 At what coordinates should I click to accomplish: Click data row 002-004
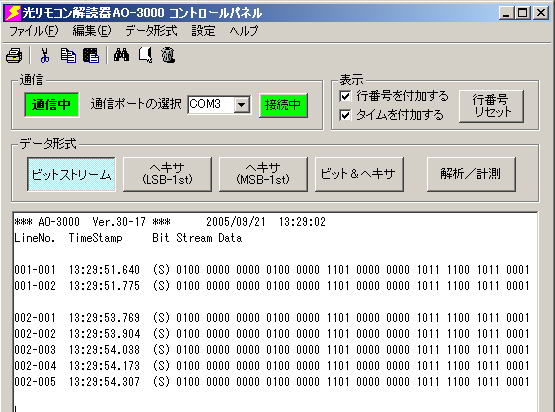272,366
